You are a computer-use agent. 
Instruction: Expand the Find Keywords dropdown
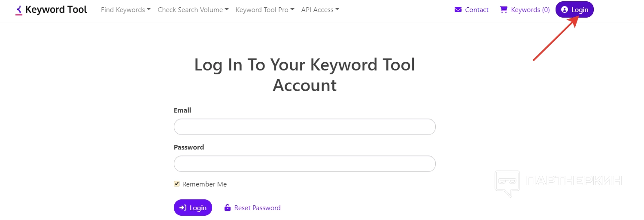(x=126, y=9)
